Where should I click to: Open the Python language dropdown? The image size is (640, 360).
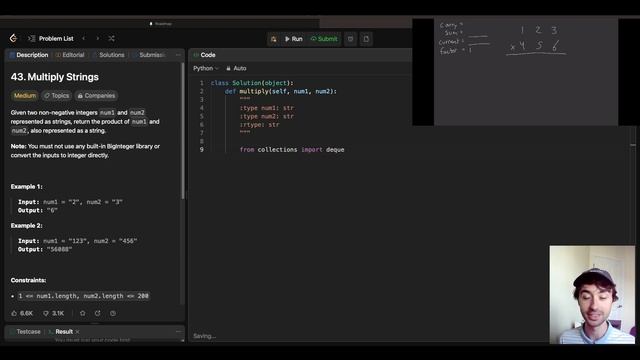click(206, 68)
